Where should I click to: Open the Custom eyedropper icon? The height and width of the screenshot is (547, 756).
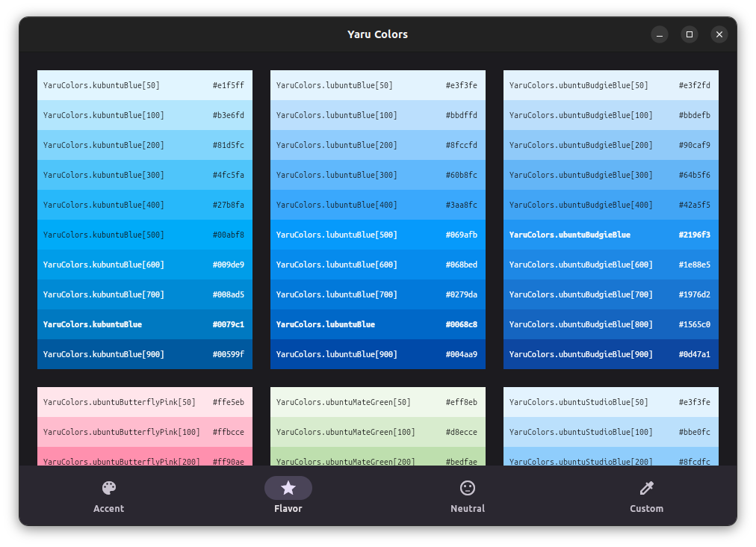click(646, 488)
